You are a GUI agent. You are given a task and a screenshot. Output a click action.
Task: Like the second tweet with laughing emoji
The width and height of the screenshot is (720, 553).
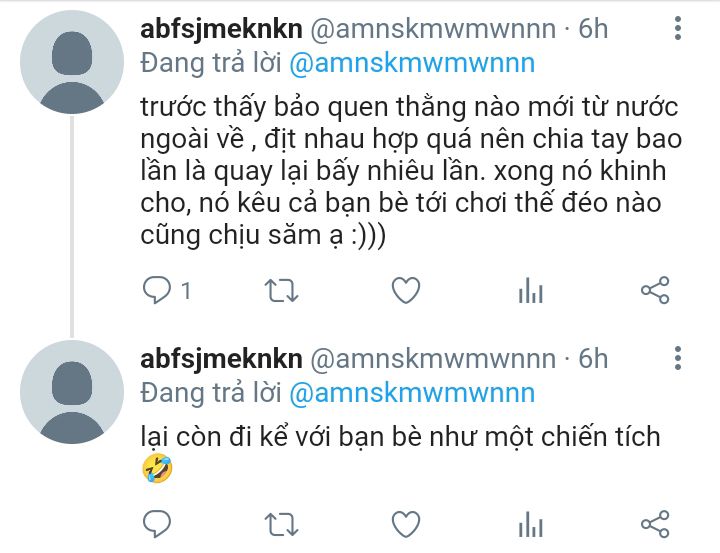[x=406, y=524]
